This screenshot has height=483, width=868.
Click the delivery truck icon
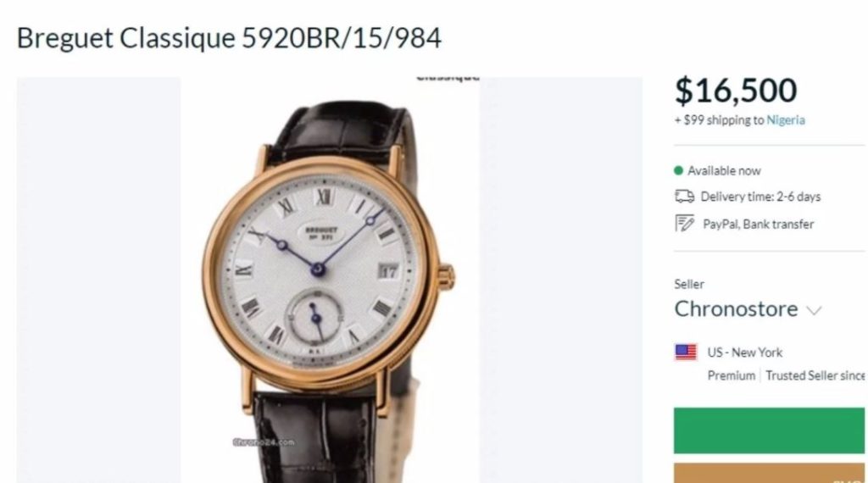click(684, 197)
